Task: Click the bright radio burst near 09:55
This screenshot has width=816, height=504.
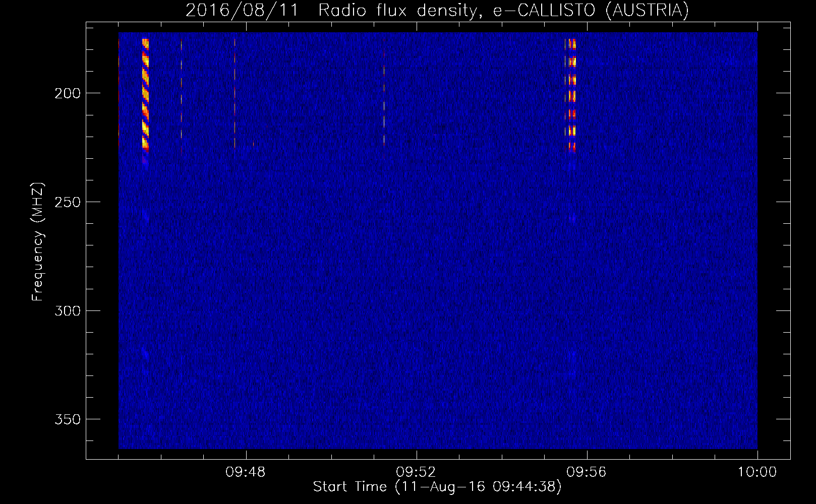Action: point(570,95)
